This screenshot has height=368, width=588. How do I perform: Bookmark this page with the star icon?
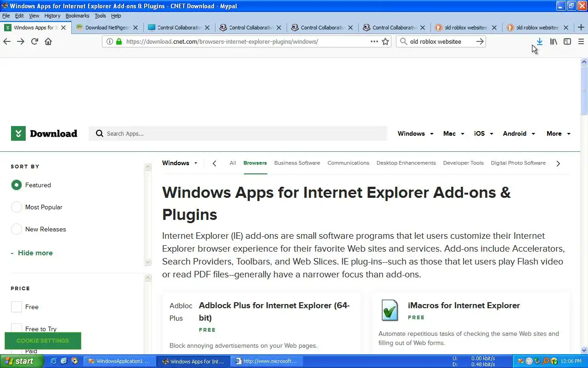click(x=385, y=41)
